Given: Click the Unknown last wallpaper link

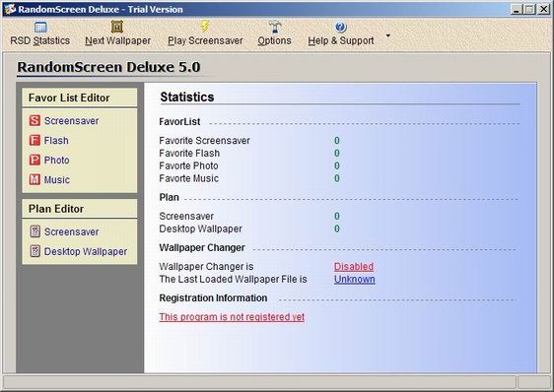Looking at the screenshot, I should [354, 280].
